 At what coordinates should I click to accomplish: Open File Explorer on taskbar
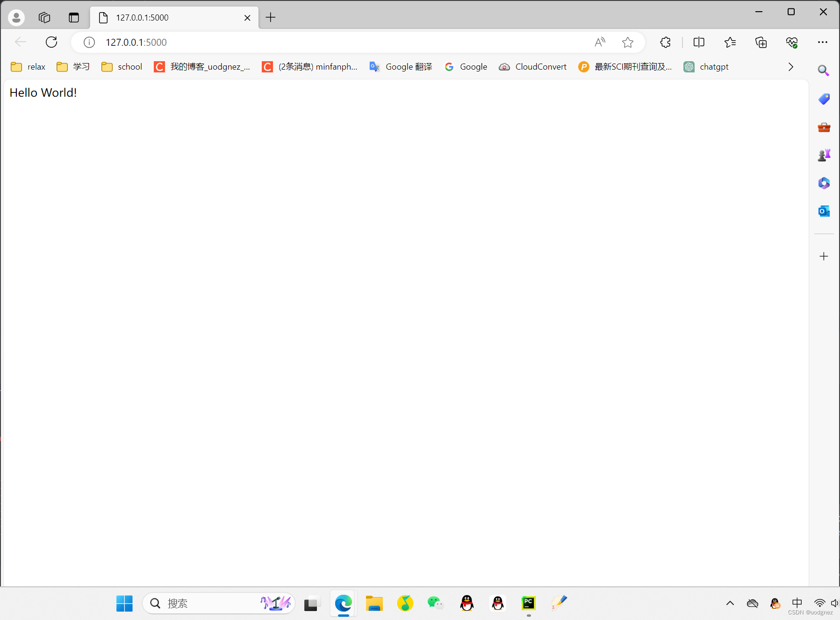[x=374, y=603]
